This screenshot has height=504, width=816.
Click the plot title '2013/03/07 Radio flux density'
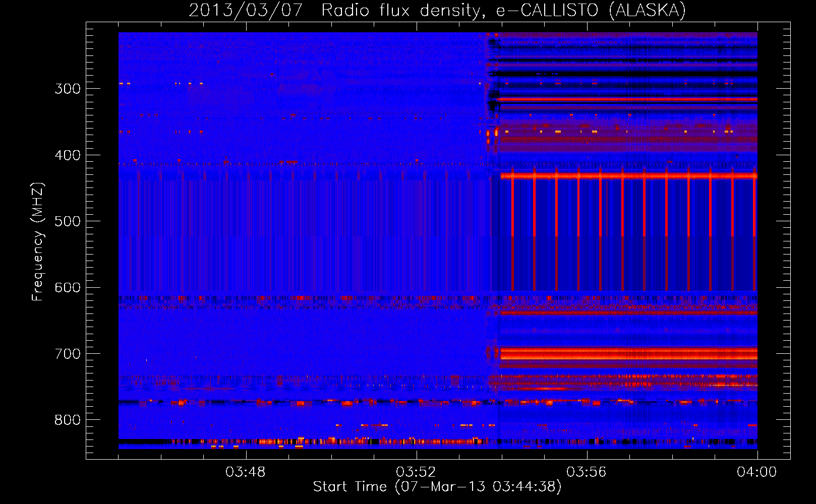(x=337, y=10)
